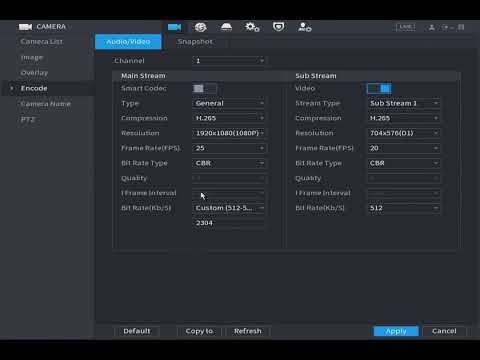Click the Encode sidebar arrow marker
The height and width of the screenshot is (360, 480).
click(12, 88)
